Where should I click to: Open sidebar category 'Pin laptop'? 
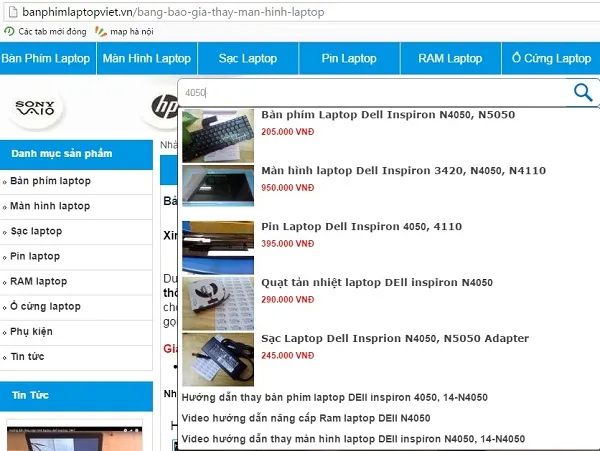pos(76,257)
